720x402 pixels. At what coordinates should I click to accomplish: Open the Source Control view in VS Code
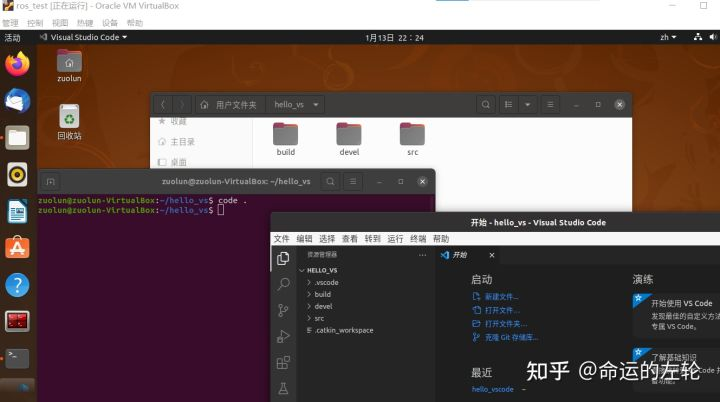[283, 310]
